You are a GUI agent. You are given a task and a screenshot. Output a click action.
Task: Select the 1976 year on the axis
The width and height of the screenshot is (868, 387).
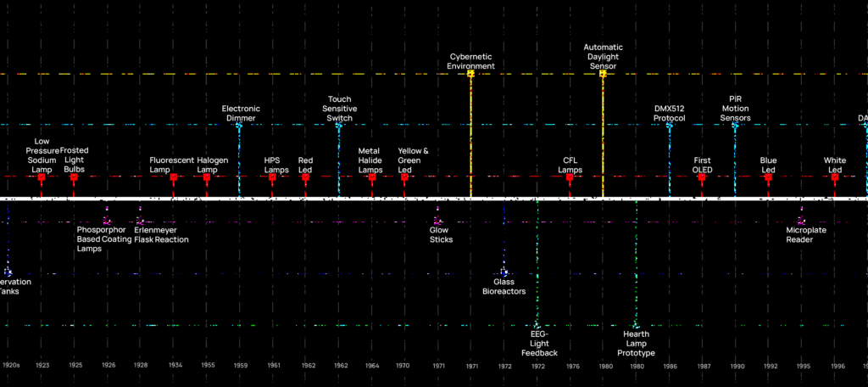tap(573, 366)
